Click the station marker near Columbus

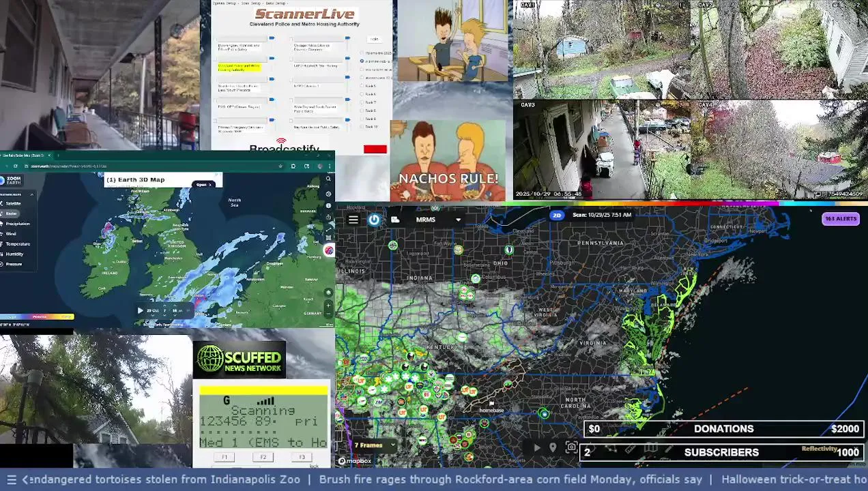tap(476, 278)
